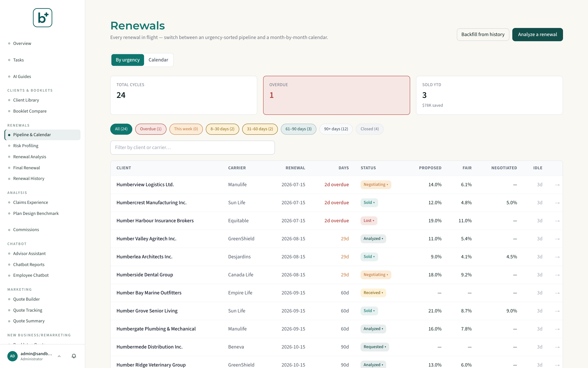Open Humbergate Plumbing row arrow
588x368 pixels.
pos(557,329)
